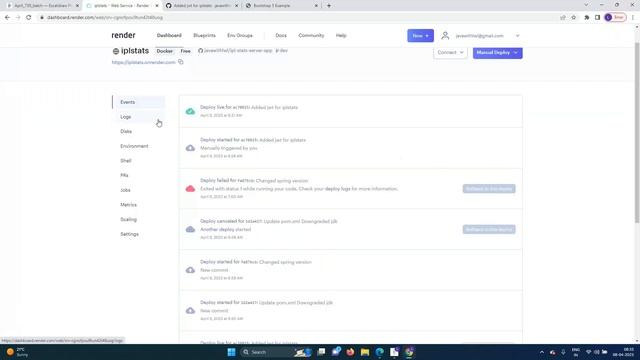Expand the New dropdown button
640x360 pixels.
tap(420, 36)
